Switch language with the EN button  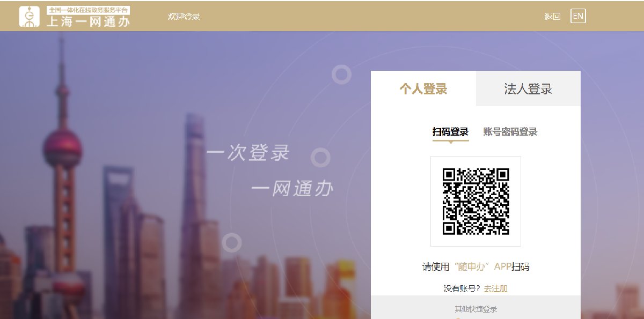click(x=578, y=16)
